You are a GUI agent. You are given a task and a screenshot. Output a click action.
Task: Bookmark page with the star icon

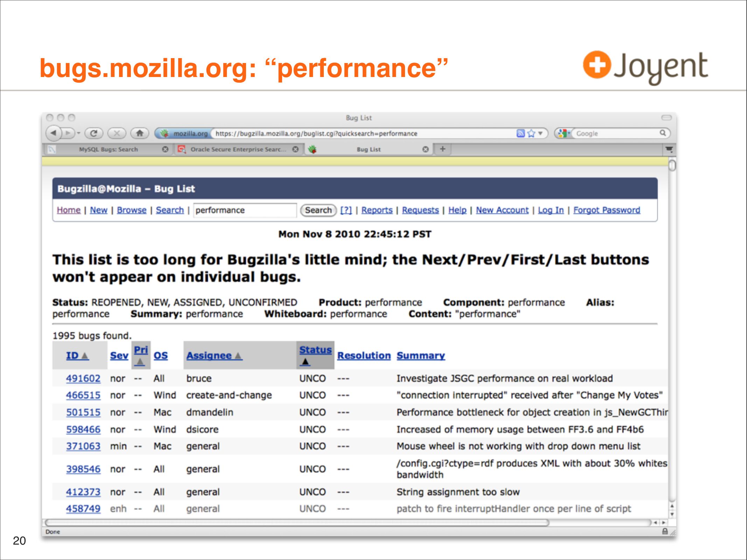(x=531, y=133)
